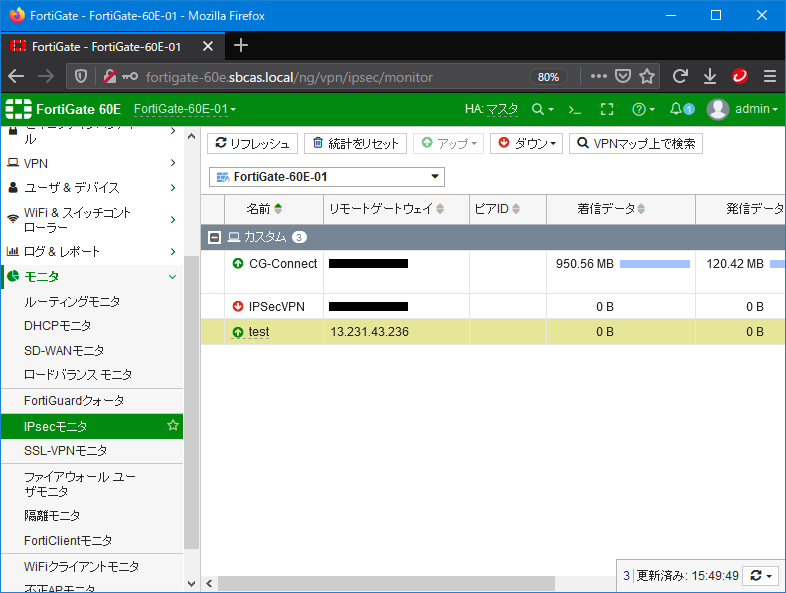Toggle FortiGate fullscreen mode
Viewport: 786px width, 593px height.
point(607,109)
